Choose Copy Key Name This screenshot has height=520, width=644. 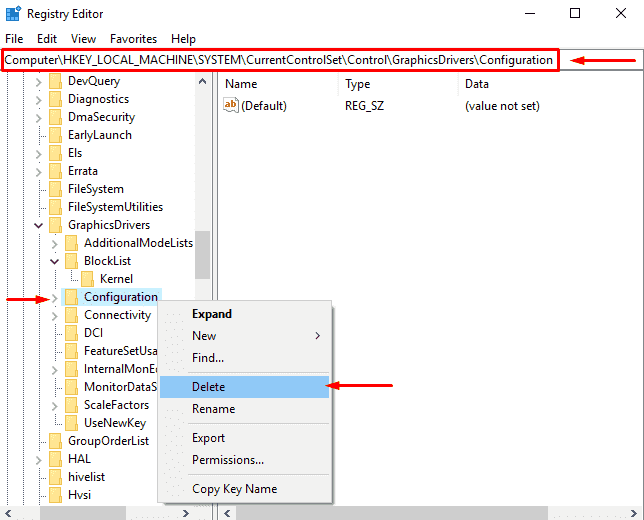(x=244, y=489)
